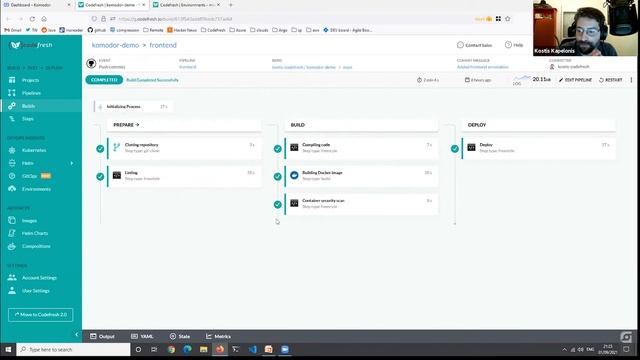Open the Help link

click(514, 45)
